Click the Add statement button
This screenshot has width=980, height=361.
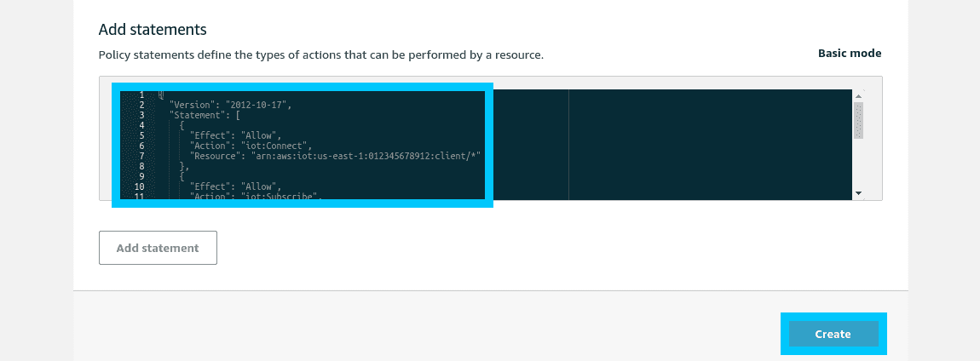158,248
